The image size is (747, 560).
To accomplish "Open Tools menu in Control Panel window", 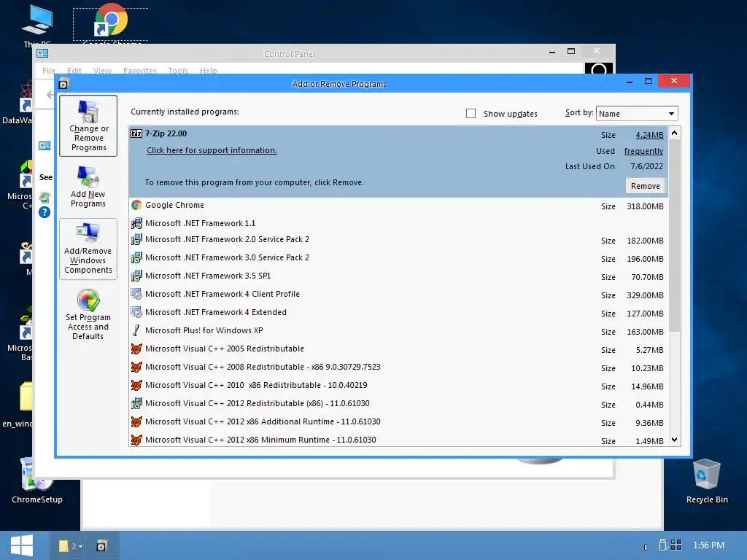I will point(178,71).
